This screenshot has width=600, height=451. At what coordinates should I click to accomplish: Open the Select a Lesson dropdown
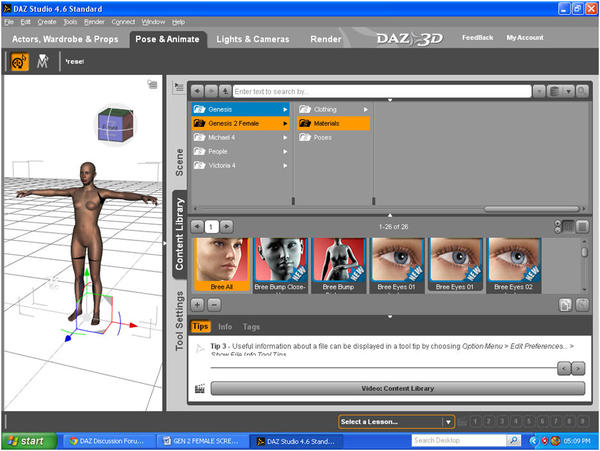[x=396, y=422]
